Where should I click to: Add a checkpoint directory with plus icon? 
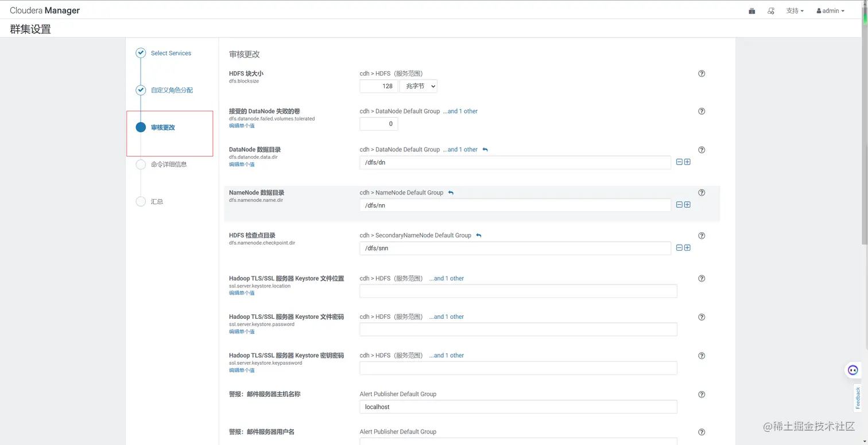coord(687,248)
